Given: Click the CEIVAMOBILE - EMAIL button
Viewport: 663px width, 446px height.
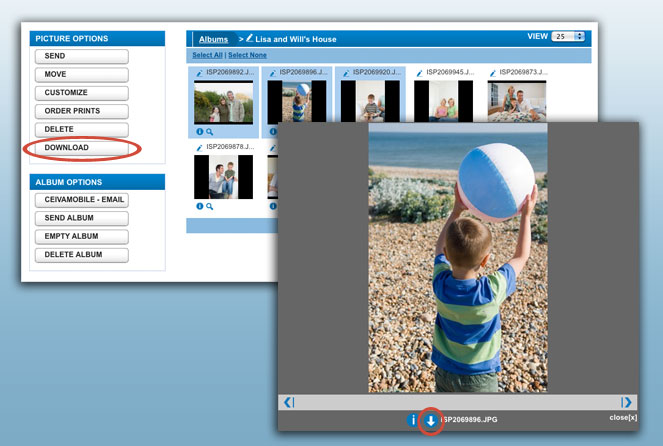Looking at the screenshot, I should click(82, 200).
